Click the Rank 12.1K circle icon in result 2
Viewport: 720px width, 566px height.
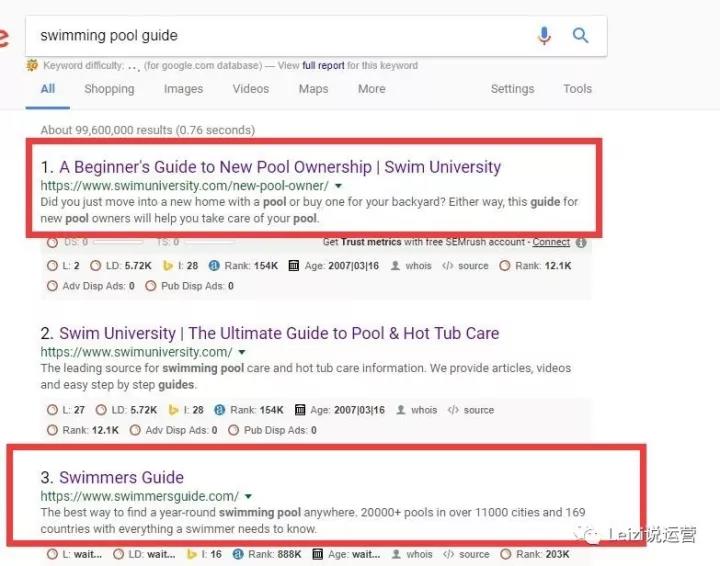point(52,430)
